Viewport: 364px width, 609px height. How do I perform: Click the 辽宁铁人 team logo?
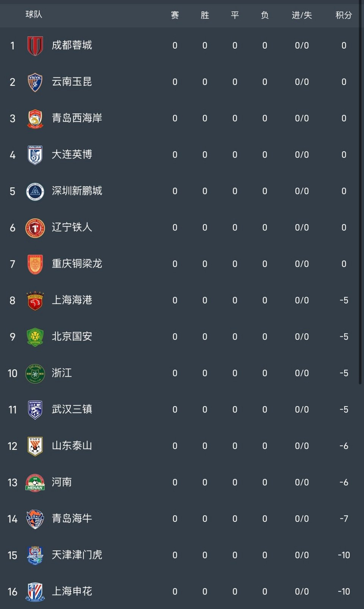[35, 228]
